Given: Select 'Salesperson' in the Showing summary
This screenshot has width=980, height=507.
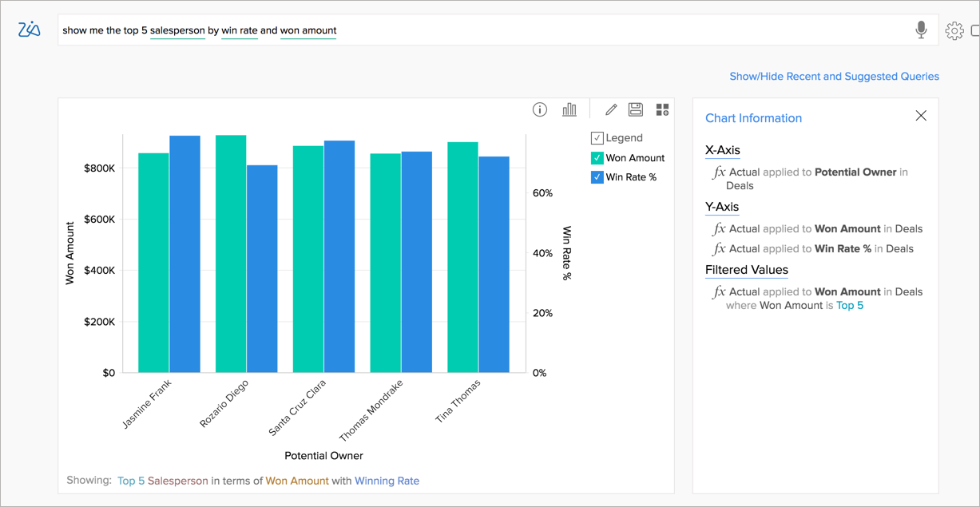Looking at the screenshot, I should pyautogui.click(x=176, y=481).
